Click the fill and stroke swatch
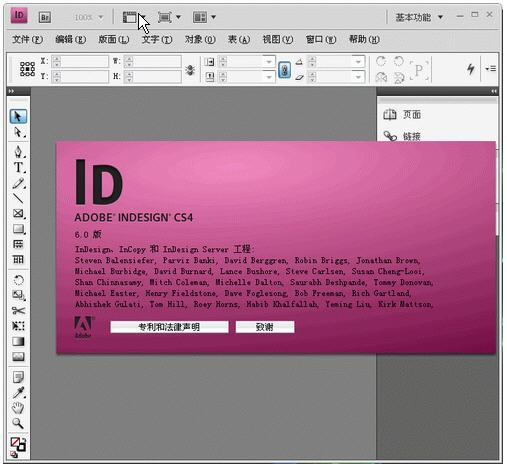Viewport: 507px width, 467px height. [18, 445]
